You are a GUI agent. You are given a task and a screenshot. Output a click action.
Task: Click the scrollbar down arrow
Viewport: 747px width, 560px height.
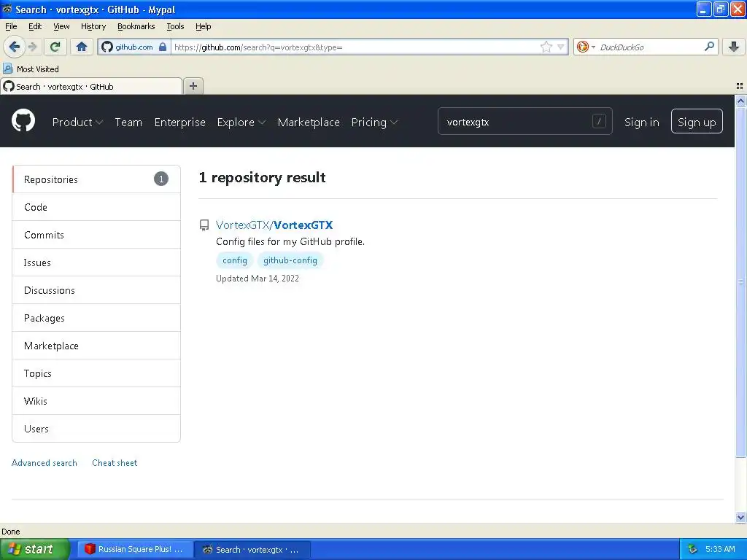click(x=740, y=517)
